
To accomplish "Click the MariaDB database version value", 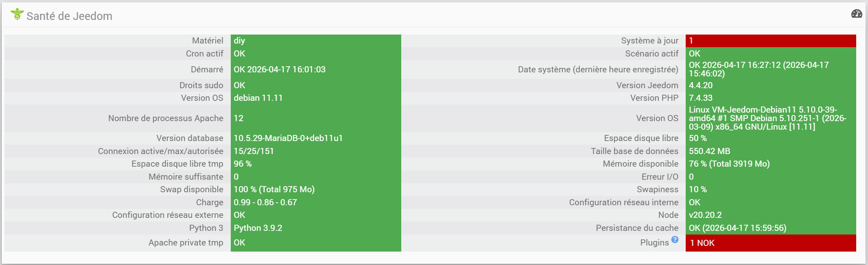I will coord(288,138).
